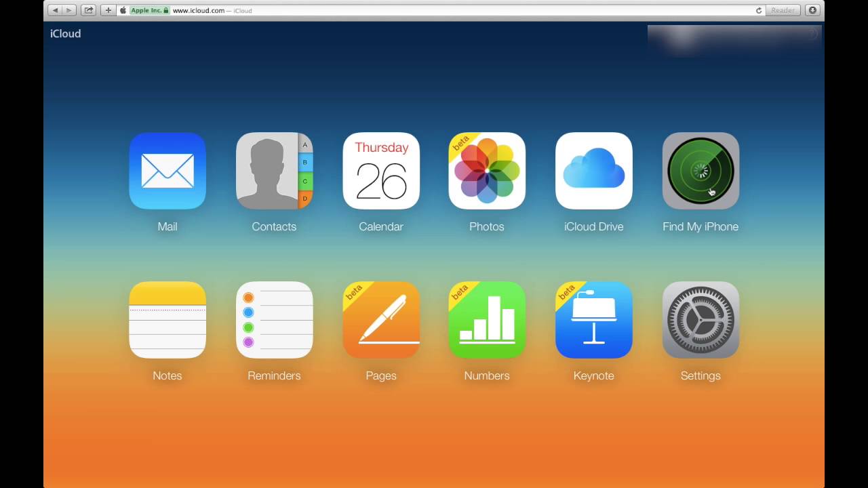Click the iCloud title in top-left
Viewport: 868px width, 488px height.
65,34
